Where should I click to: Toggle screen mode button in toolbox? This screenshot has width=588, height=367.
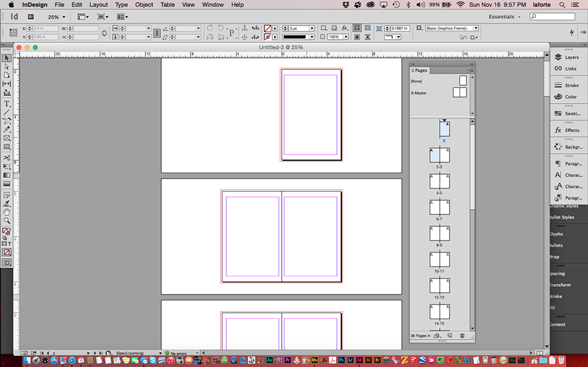pyautogui.click(x=7, y=263)
